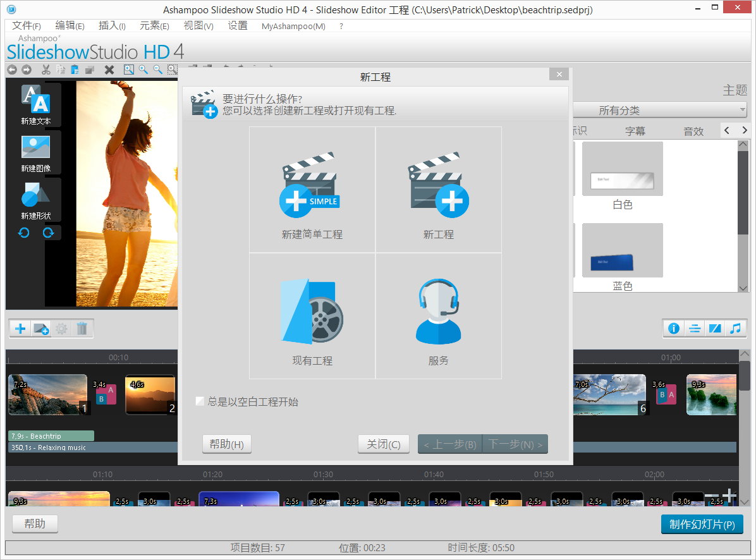Click the Cut scissors icon

tap(45, 70)
